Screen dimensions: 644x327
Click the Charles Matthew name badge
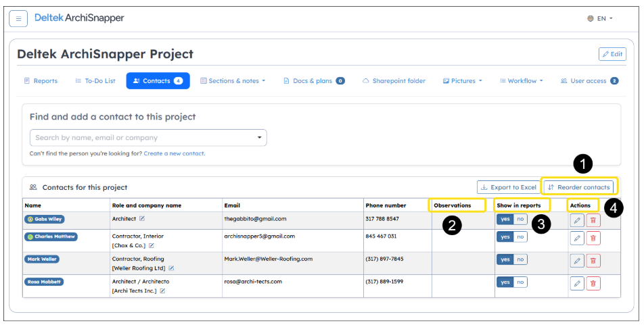tap(51, 236)
